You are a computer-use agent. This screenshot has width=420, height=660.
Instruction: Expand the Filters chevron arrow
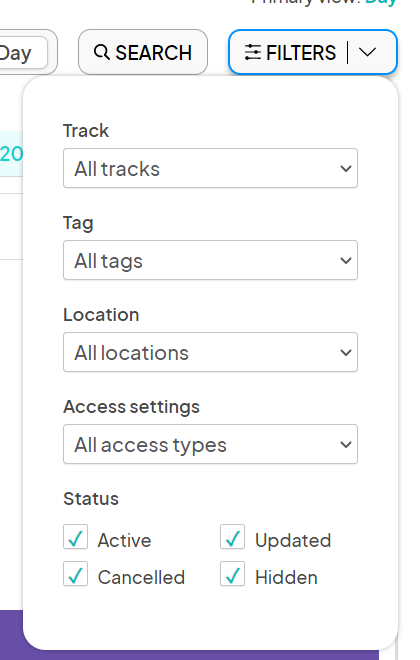coord(367,52)
